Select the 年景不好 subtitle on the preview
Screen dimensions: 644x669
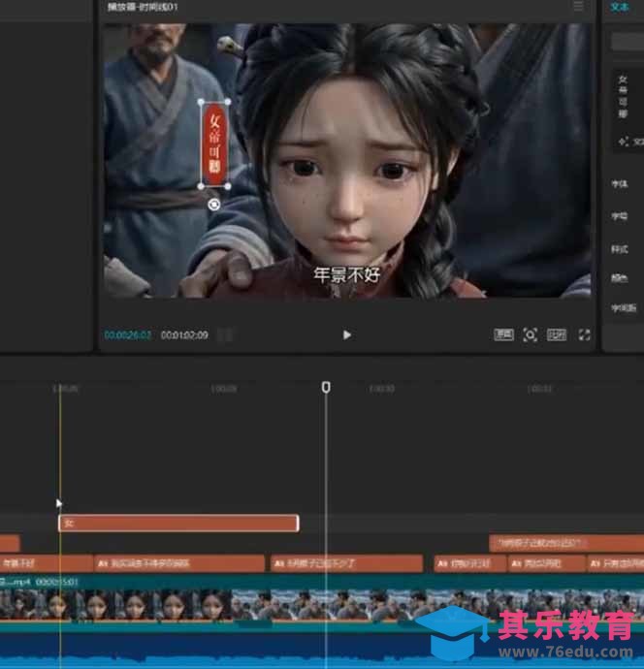pyautogui.click(x=346, y=275)
